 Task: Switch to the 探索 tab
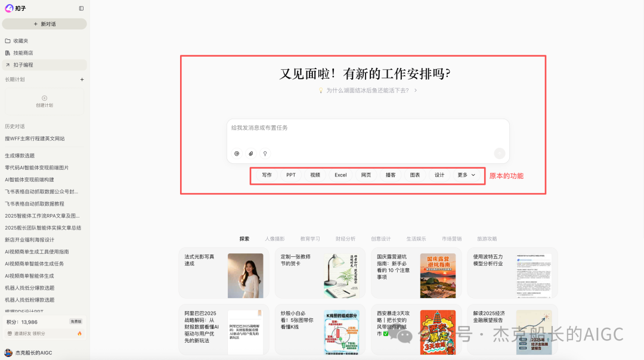pos(244,238)
